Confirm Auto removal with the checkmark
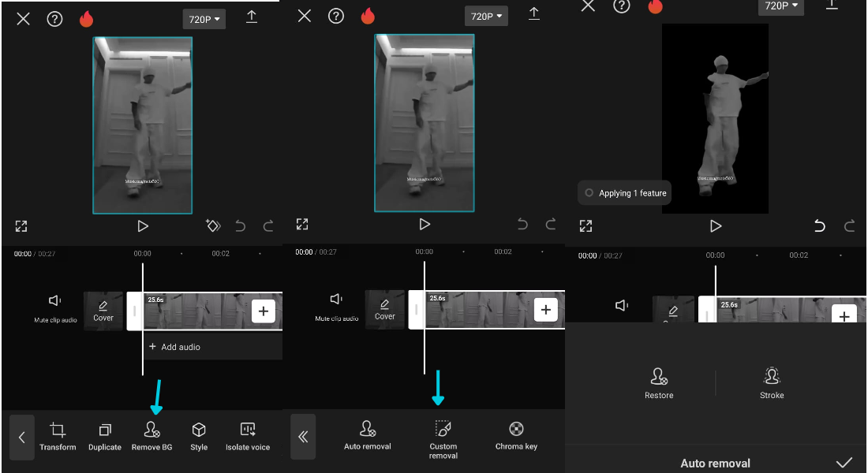 click(845, 463)
